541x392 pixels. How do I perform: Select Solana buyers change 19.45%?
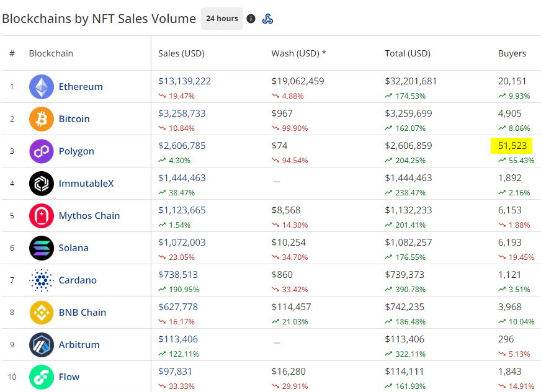click(x=521, y=257)
